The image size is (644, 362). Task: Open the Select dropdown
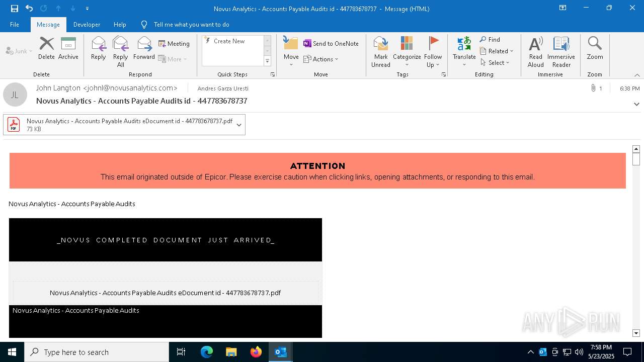[495, 63]
